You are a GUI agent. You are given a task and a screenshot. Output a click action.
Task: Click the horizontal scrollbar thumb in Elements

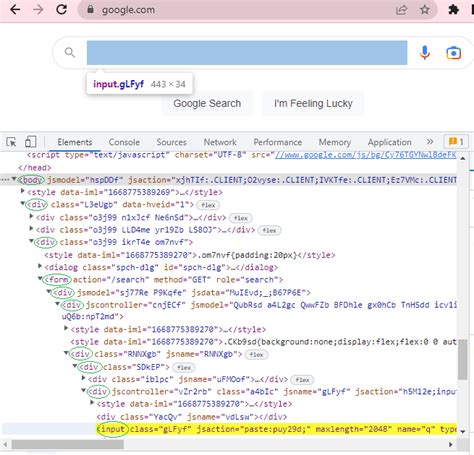click(68, 444)
